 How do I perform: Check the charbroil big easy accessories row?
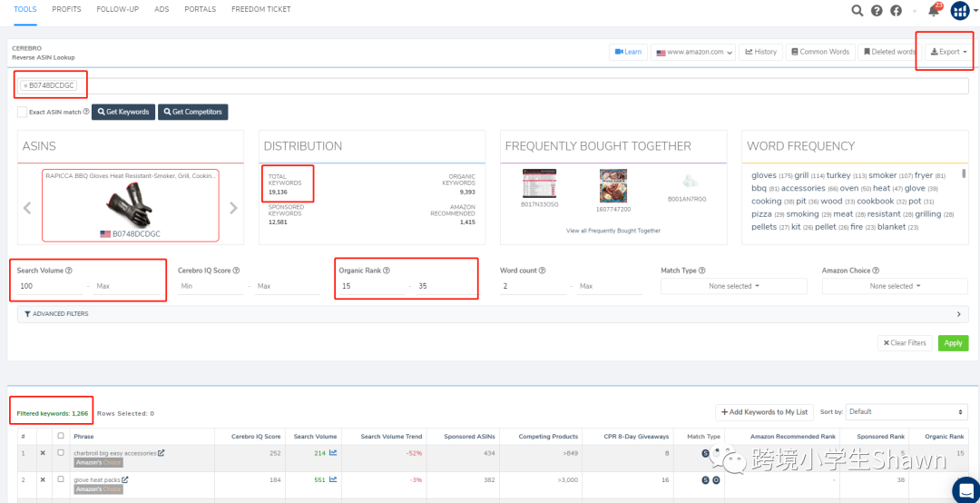[x=61, y=452]
